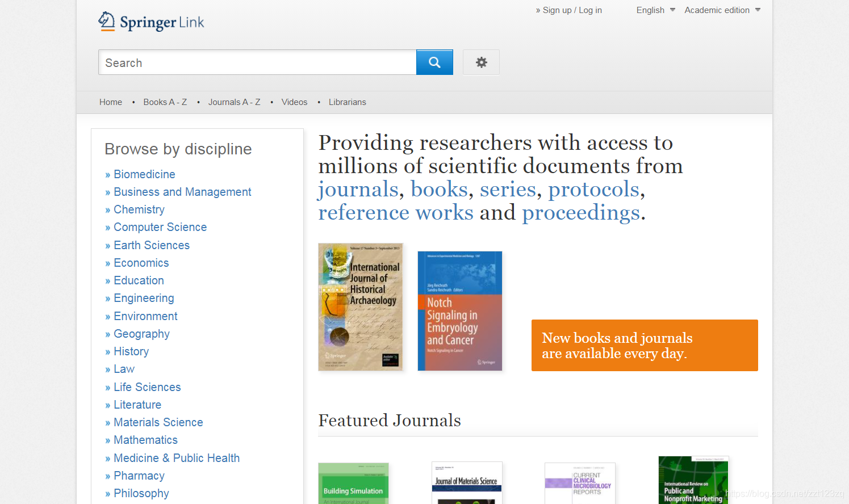Click the proceedings link in headline
849x504 pixels.
[581, 213]
